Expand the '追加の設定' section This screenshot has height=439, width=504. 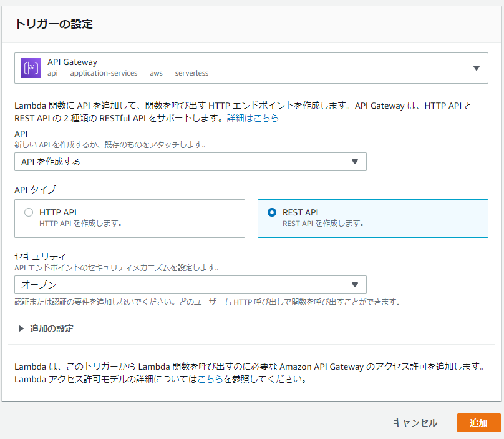point(46,328)
